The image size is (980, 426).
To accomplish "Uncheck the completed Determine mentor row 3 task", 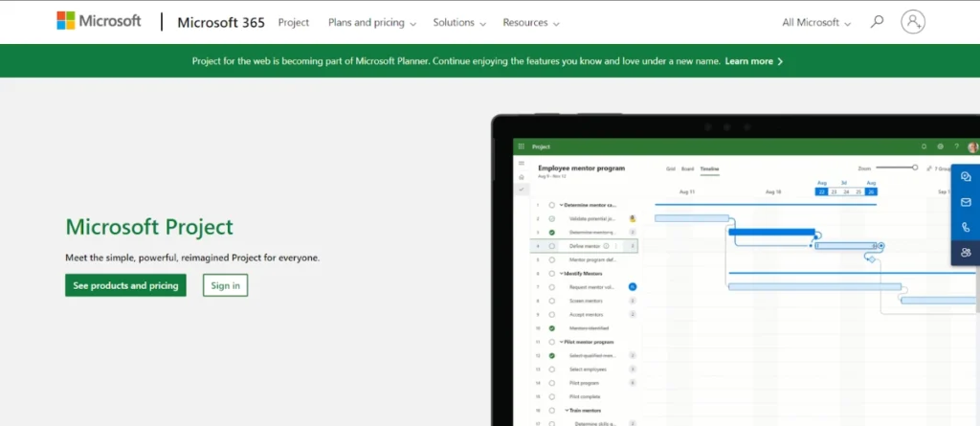I will pyautogui.click(x=552, y=232).
